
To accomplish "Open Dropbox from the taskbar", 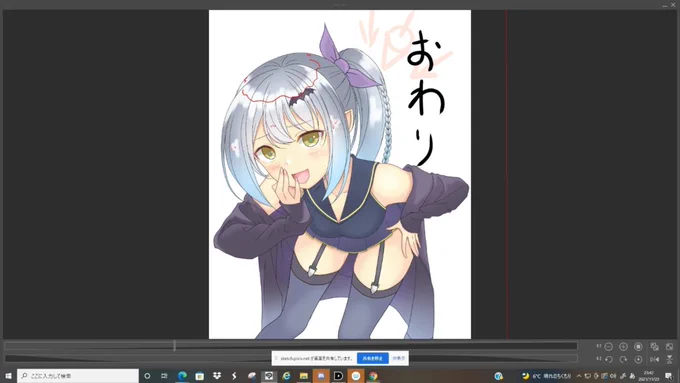I will click(x=217, y=376).
